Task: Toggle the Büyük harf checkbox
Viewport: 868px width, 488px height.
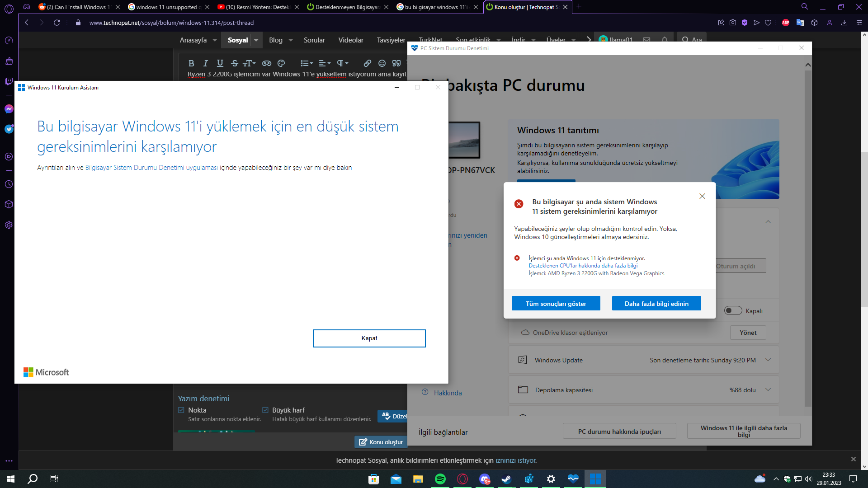Action: click(x=265, y=410)
